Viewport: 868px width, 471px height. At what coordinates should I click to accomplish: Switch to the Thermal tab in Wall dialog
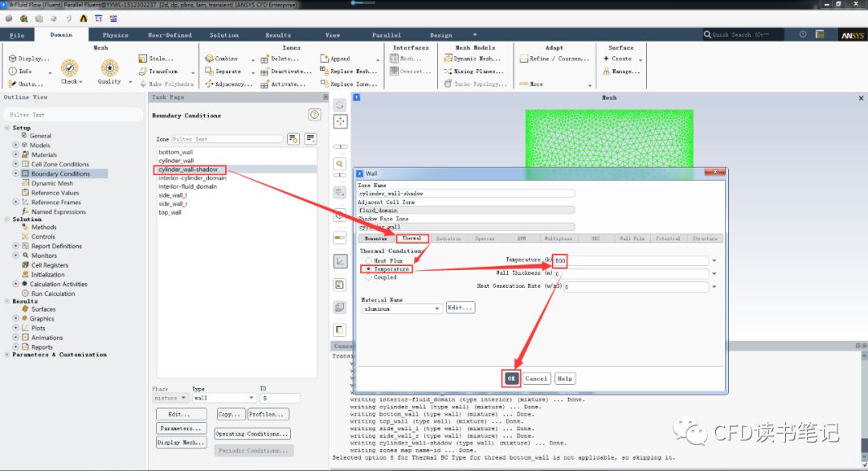point(411,239)
